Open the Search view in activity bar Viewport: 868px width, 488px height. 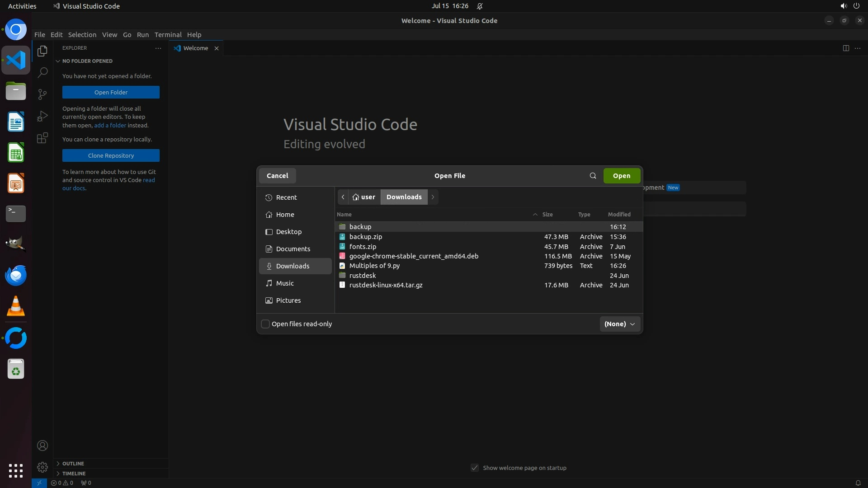[x=42, y=72]
